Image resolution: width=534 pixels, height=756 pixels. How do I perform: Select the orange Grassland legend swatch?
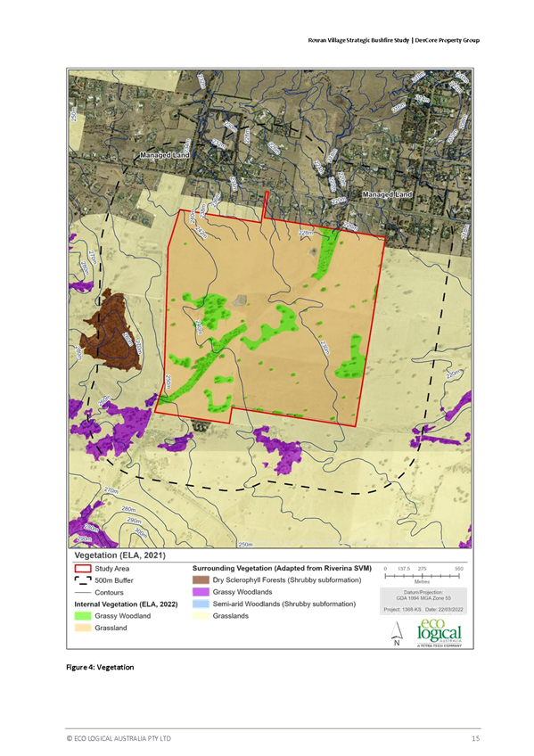[82, 628]
